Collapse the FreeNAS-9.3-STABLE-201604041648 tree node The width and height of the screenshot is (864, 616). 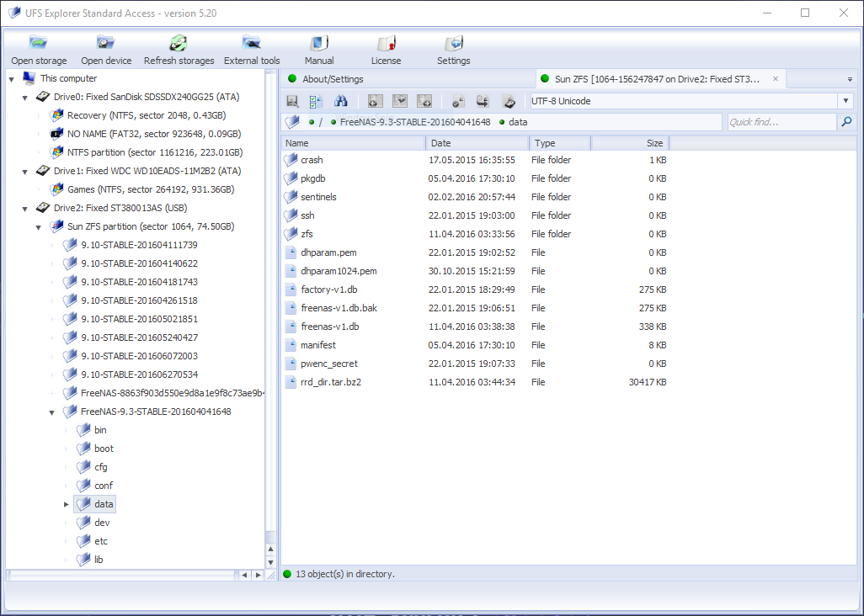(x=52, y=412)
